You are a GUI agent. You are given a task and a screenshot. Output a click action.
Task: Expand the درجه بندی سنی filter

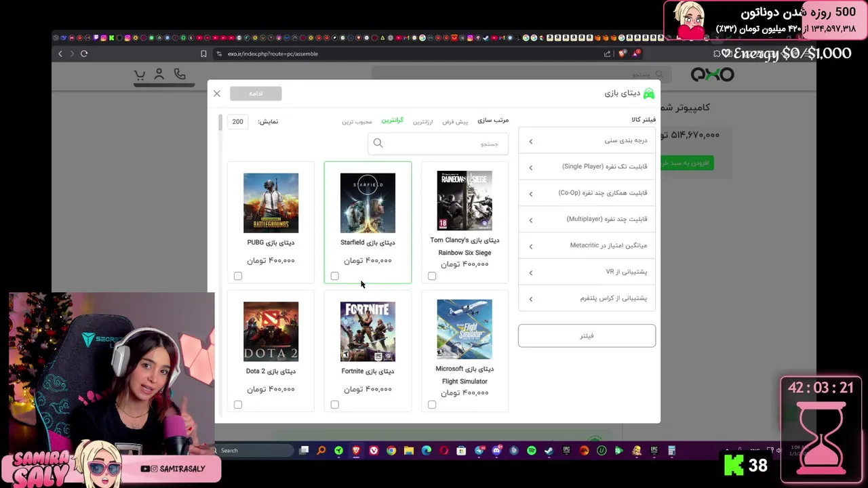click(x=587, y=141)
